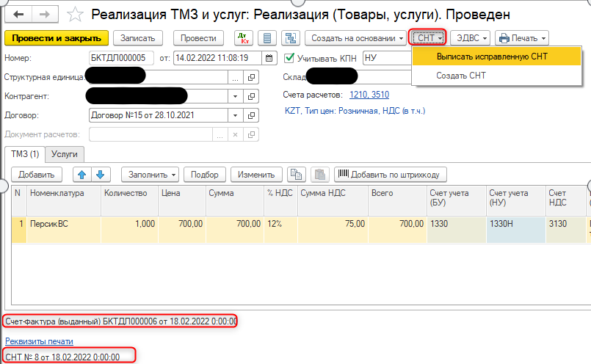Screen dimensions: 591x364
Task: Click the Изменить button
Action: (x=256, y=175)
